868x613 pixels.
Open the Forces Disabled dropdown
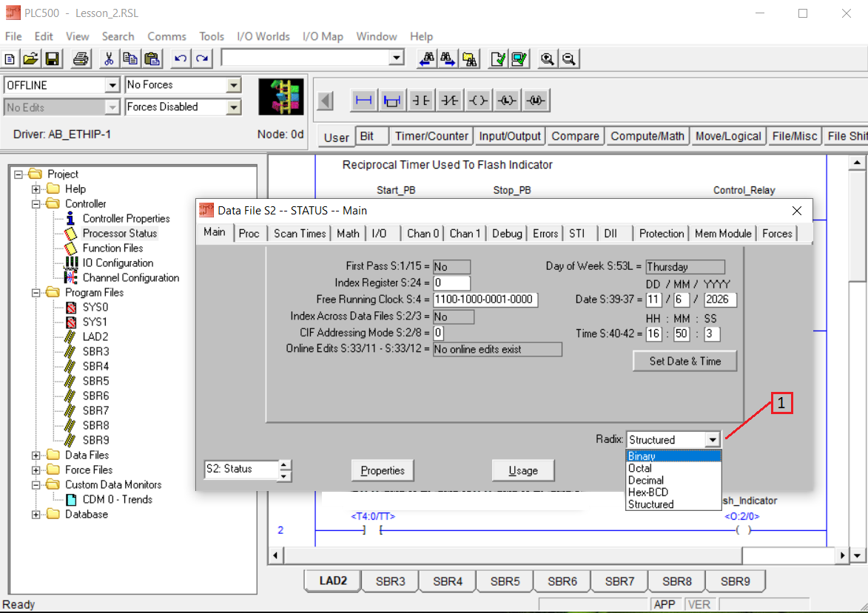(234, 106)
